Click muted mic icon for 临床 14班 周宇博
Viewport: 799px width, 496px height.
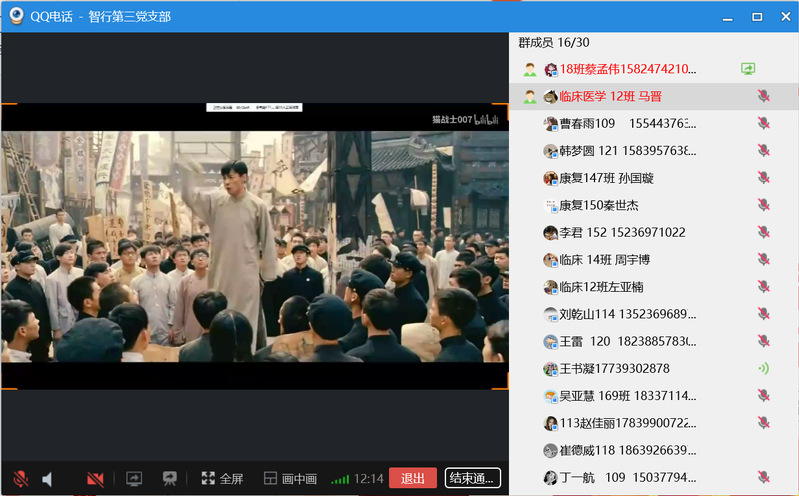[x=763, y=259]
